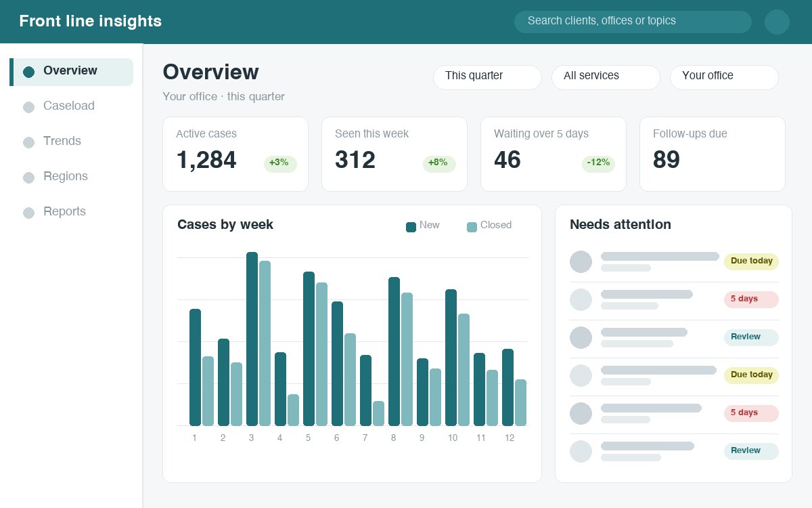Click the week 4 axis label

pos(279,438)
